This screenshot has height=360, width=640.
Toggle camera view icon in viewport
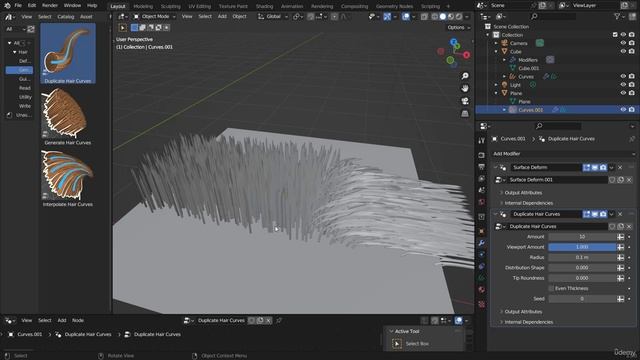tap(465, 101)
